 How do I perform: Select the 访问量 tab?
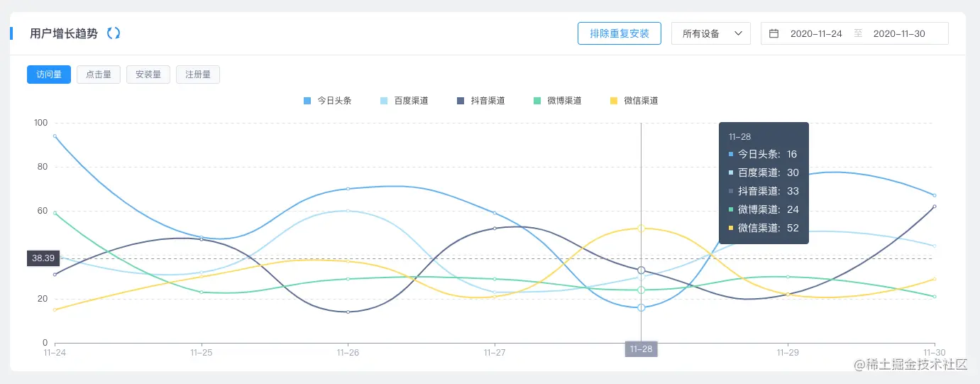tap(49, 75)
